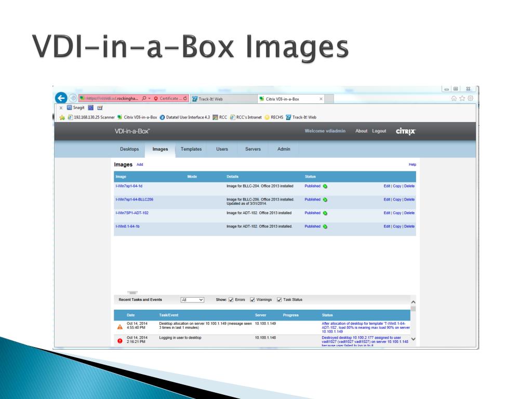The image size is (532, 399).
Task: Open the RCC's Intranet favorite
Action: click(246, 117)
